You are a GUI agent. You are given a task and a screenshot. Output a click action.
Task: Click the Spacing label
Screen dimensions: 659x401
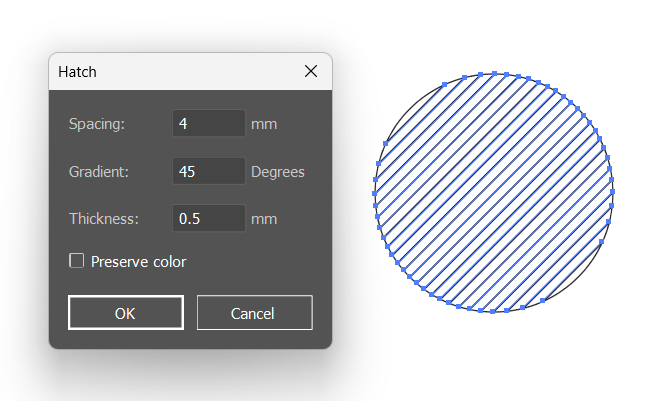click(x=97, y=124)
